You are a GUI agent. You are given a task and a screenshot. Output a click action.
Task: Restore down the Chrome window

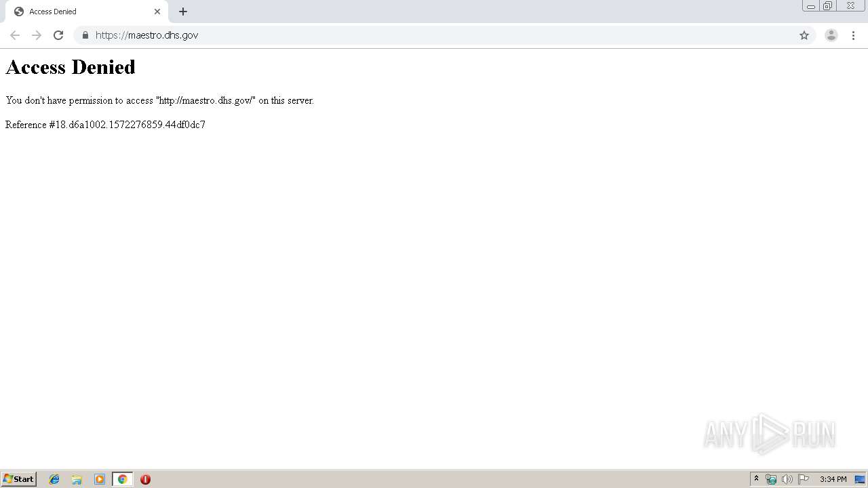click(828, 6)
